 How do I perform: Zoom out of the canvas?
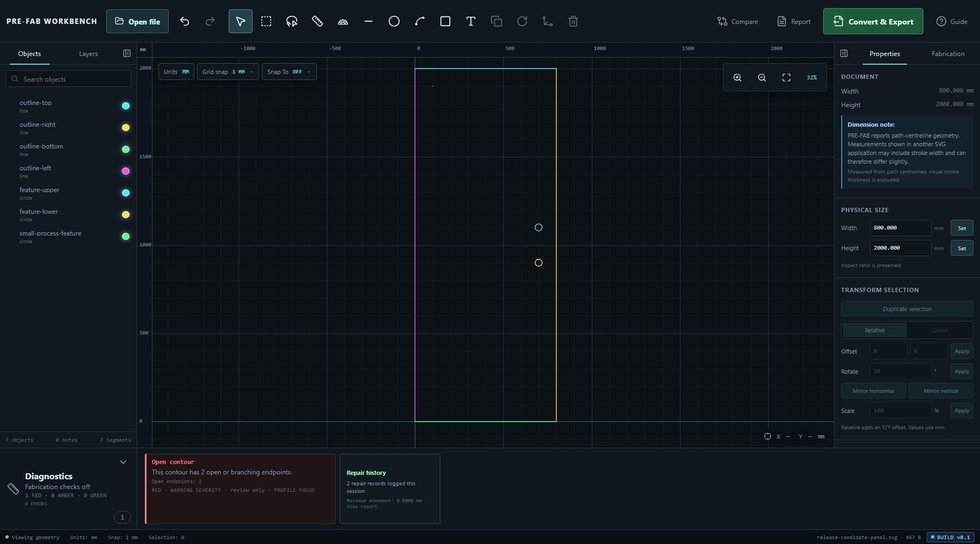click(762, 78)
